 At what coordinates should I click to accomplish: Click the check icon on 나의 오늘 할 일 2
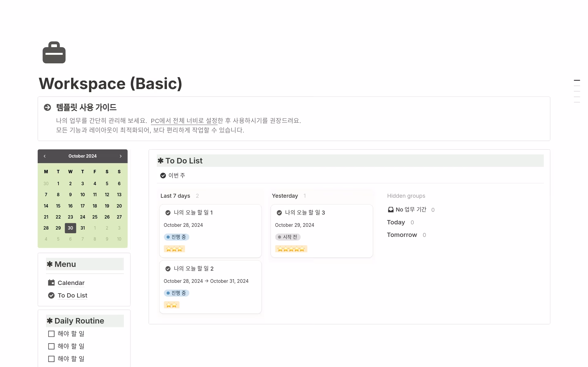(x=168, y=269)
